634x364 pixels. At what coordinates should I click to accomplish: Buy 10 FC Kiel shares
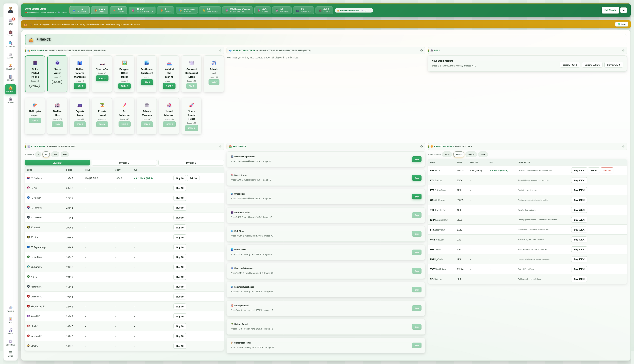(180, 188)
